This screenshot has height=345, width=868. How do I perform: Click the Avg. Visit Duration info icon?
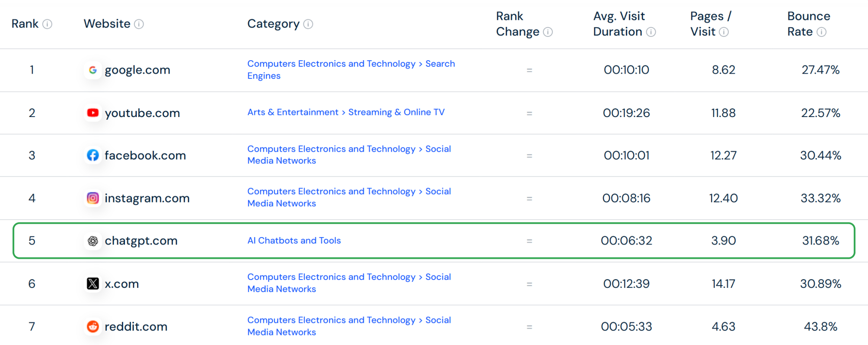[651, 32]
